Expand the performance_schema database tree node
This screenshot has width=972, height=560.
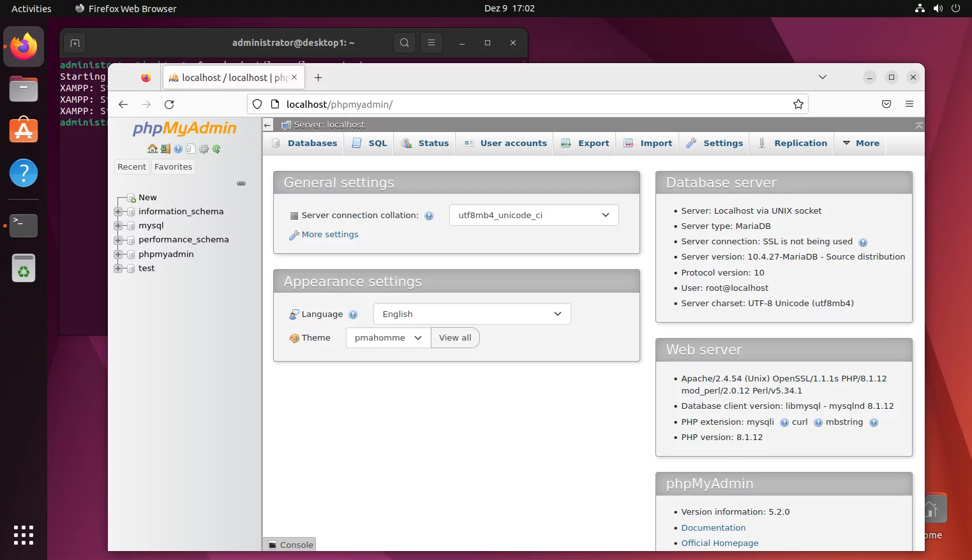[x=118, y=240]
